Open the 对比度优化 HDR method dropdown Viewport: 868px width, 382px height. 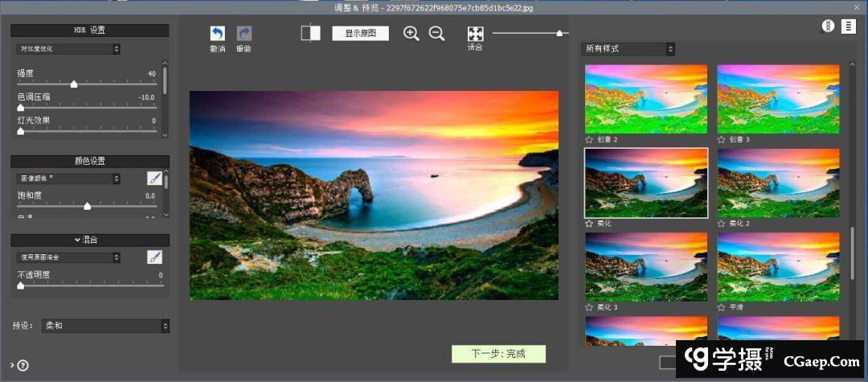pos(68,49)
